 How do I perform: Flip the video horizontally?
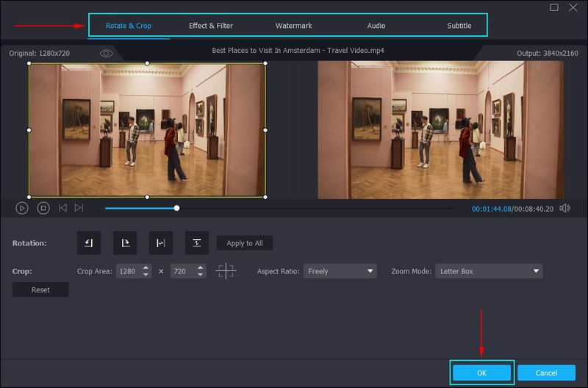[x=161, y=242]
